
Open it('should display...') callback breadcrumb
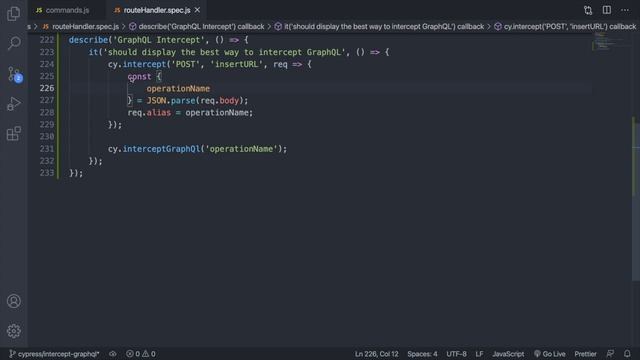click(379, 27)
